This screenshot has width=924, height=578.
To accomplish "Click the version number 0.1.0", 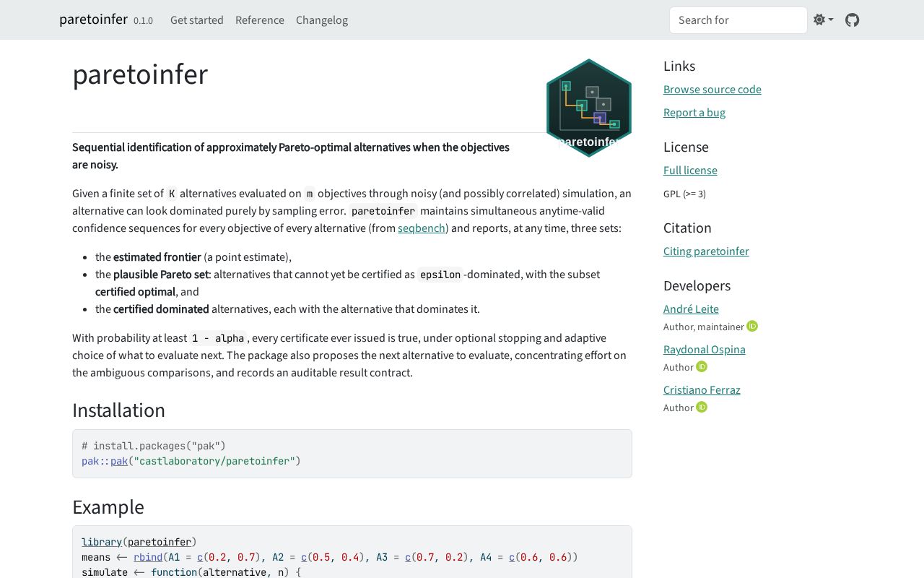I will click(143, 21).
